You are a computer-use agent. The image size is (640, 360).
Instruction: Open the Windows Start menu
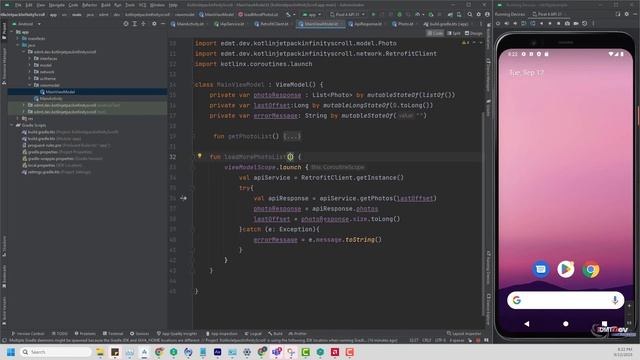pyautogui.click(x=11, y=352)
